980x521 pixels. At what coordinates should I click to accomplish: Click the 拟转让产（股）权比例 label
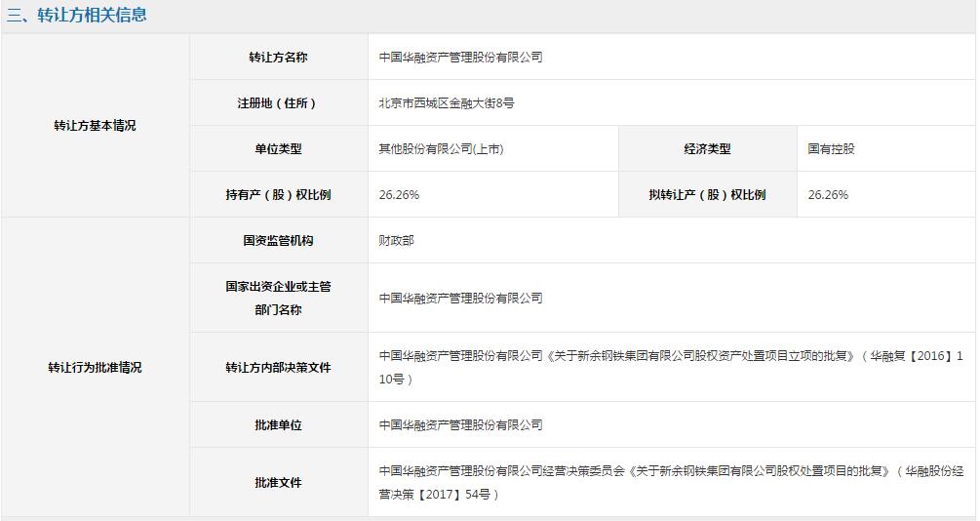(707, 194)
